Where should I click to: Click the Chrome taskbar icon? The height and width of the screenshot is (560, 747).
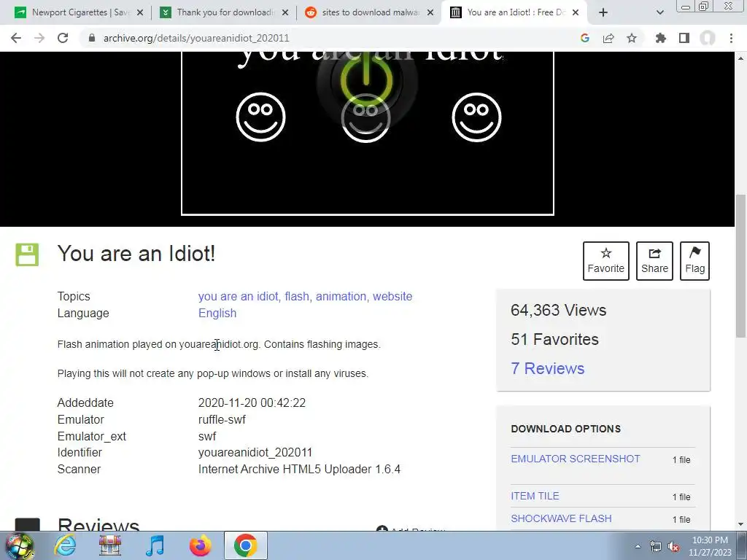pyautogui.click(x=245, y=545)
